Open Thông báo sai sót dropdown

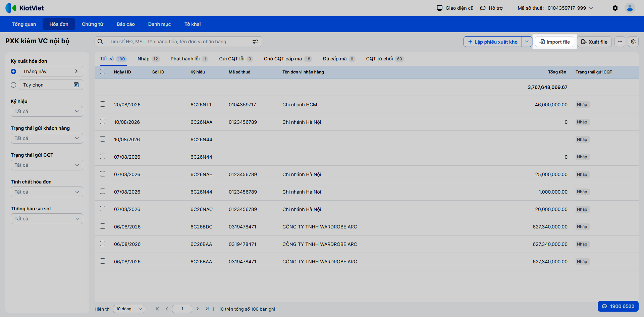coord(47,219)
